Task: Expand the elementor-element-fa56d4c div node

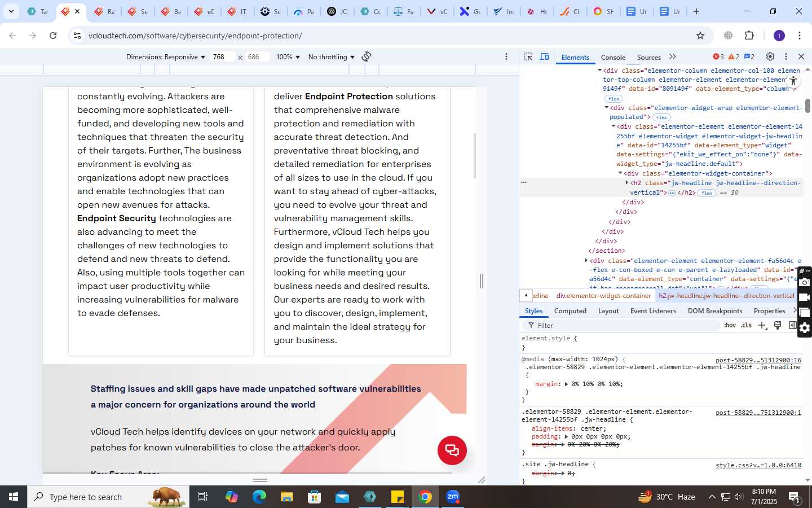Action: click(586, 261)
